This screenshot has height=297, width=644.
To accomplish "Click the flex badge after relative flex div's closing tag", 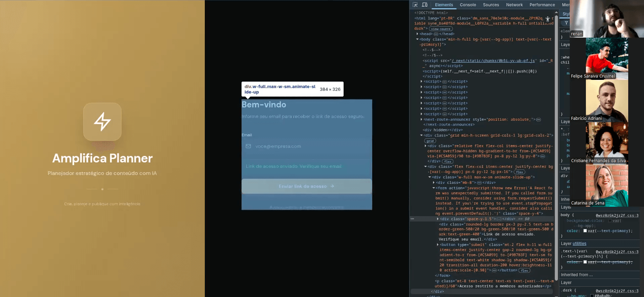I will click(447, 162).
